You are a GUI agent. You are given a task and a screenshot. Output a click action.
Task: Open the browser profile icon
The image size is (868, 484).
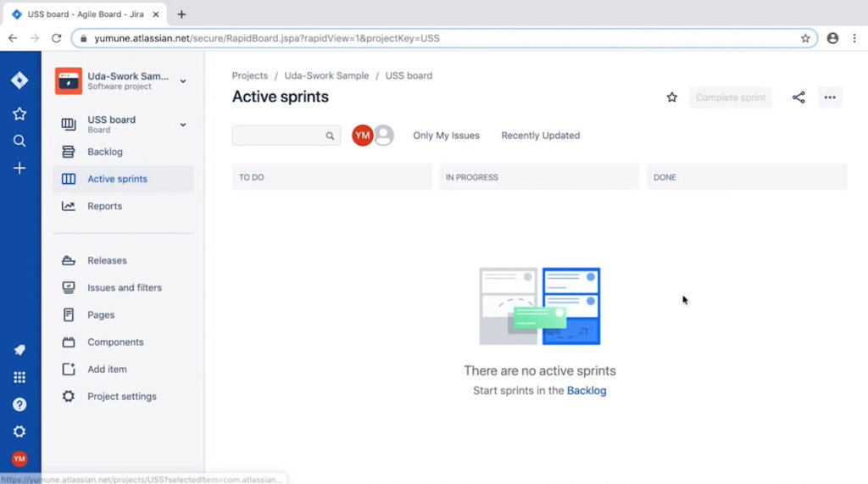tap(832, 38)
